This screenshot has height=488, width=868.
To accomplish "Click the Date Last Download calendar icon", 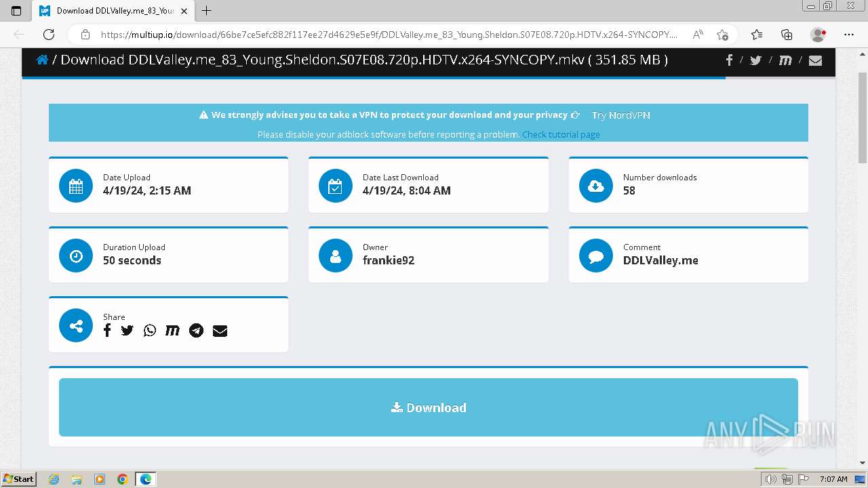I will 336,186.
